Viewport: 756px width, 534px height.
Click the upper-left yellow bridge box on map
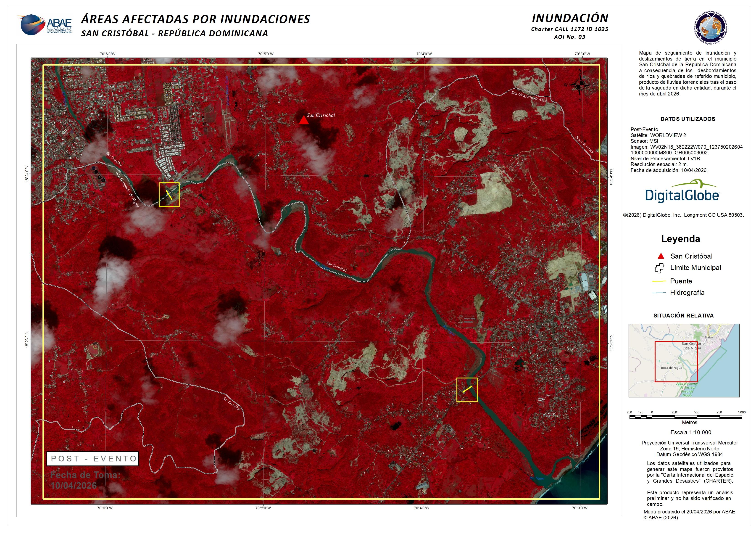click(169, 195)
